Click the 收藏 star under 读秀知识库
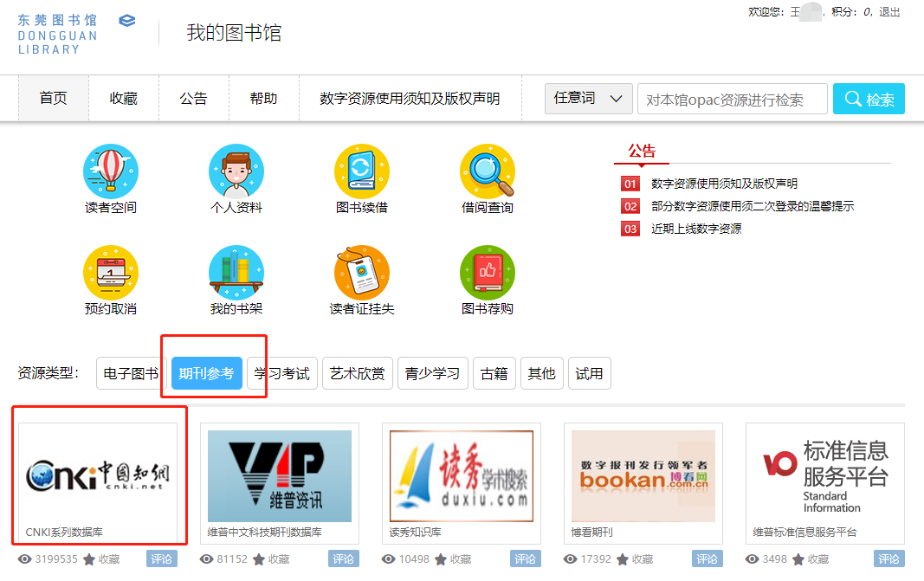924x581 pixels. 441,559
